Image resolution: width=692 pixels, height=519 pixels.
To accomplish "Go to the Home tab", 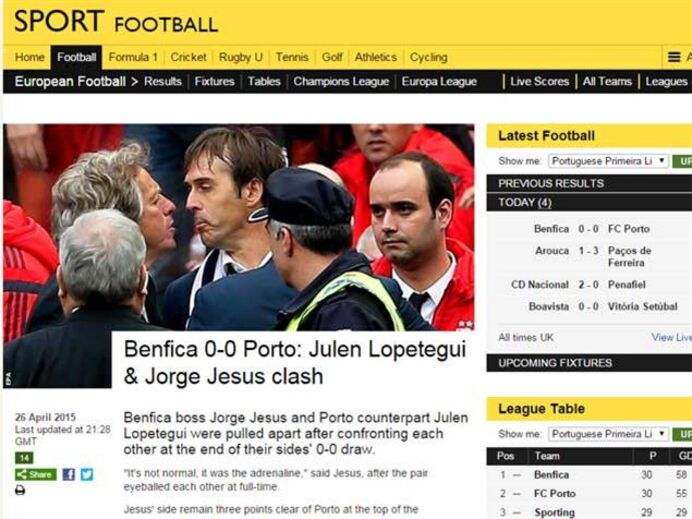I will (30, 57).
